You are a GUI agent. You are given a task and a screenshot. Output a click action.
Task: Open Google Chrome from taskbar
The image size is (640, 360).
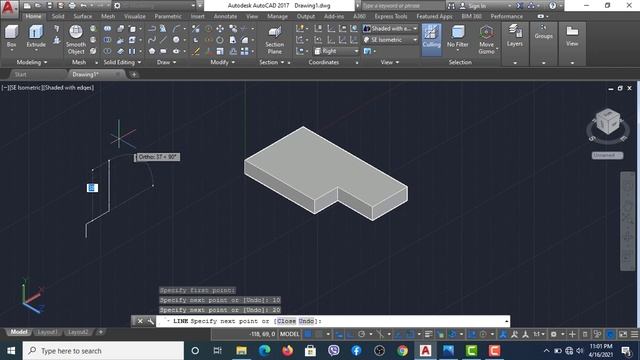[x=402, y=351]
